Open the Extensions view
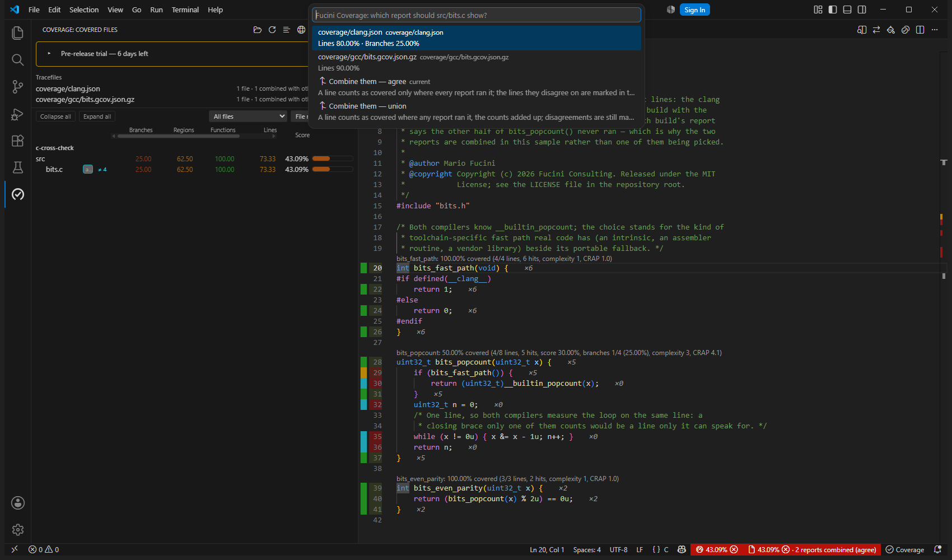 tap(18, 141)
